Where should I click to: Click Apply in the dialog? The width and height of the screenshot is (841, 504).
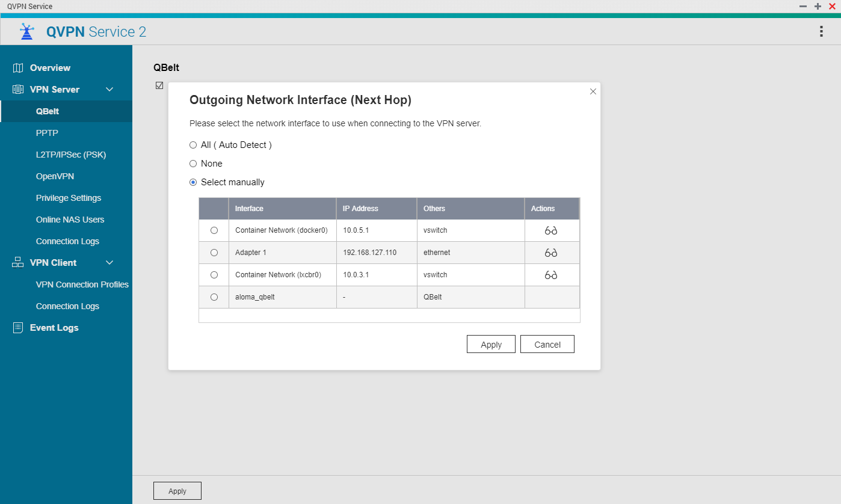(x=491, y=345)
